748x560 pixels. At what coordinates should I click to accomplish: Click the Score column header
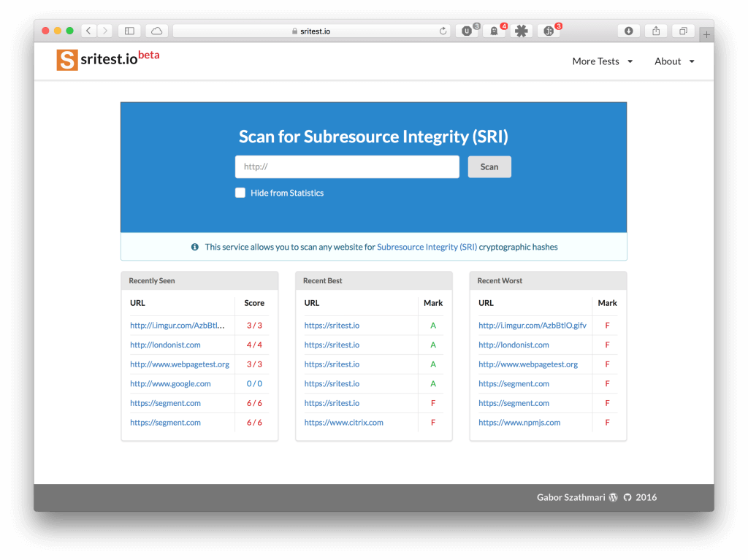pyautogui.click(x=253, y=303)
